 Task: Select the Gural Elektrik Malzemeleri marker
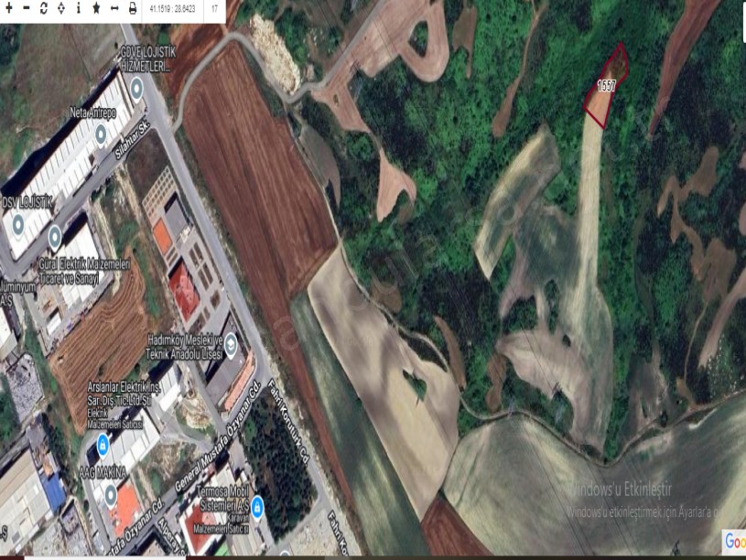pos(55,240)
